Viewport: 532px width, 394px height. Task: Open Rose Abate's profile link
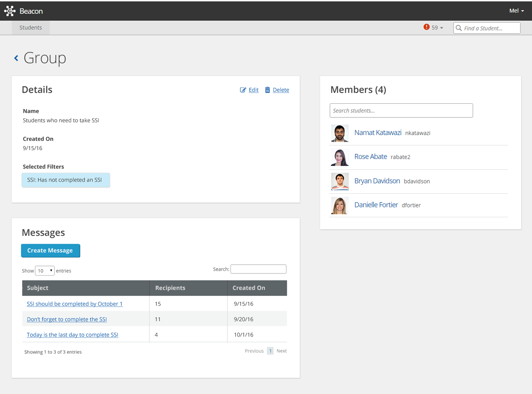click(371, 156)
